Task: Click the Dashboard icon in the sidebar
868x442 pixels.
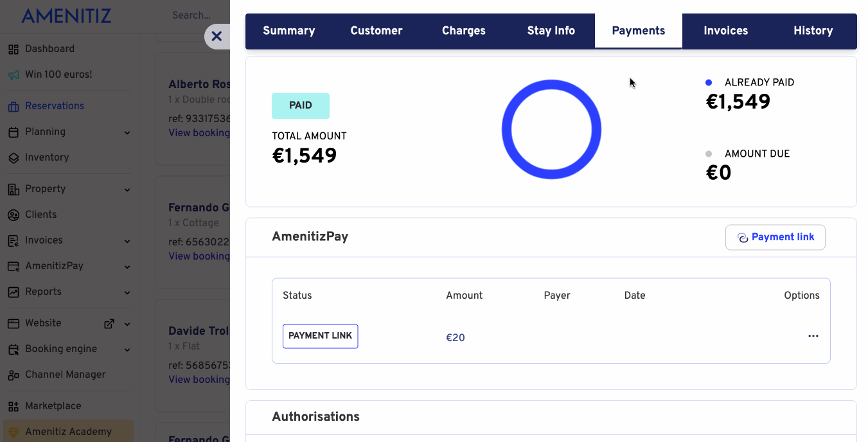Action: click(x=13, y=49)
